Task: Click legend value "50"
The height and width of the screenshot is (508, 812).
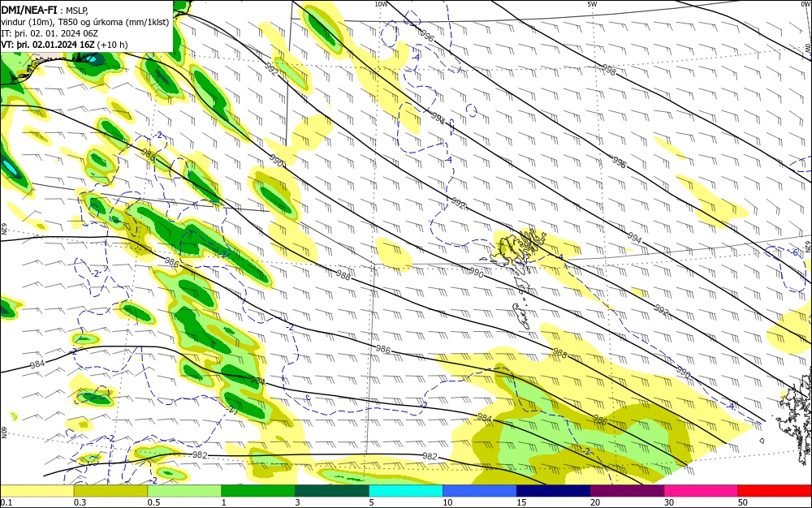Action: pyautogui.click(x=743, y=502)
